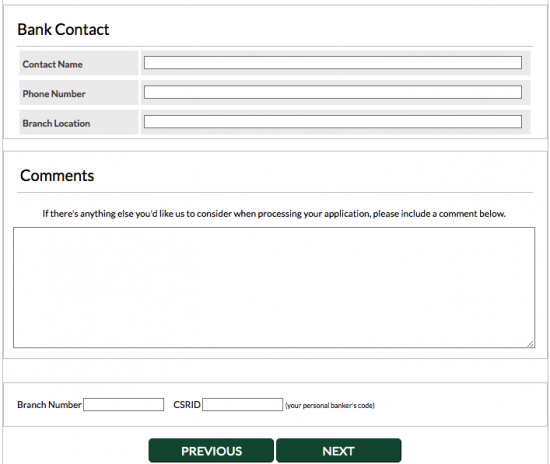Continue with the NEXT button

click(338, 450)
